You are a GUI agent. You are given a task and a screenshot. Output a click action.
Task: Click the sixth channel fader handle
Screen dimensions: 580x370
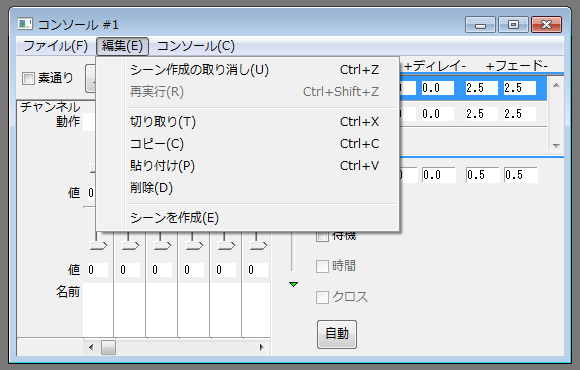point(258,246)
